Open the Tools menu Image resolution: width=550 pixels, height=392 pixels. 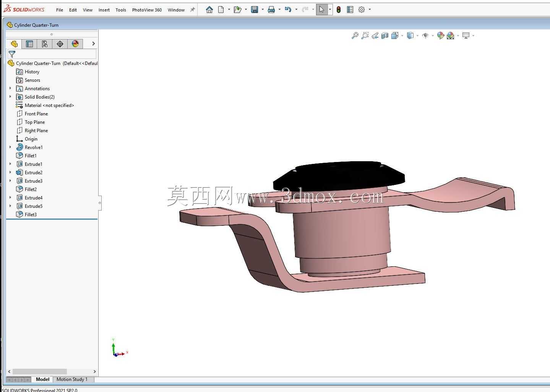click(x=121, y=10)
